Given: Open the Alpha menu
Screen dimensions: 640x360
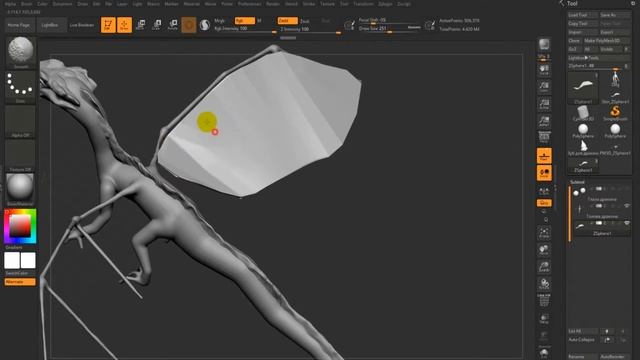Looking at the screenshot, I should pyautogui.click(x=10, y=4).
